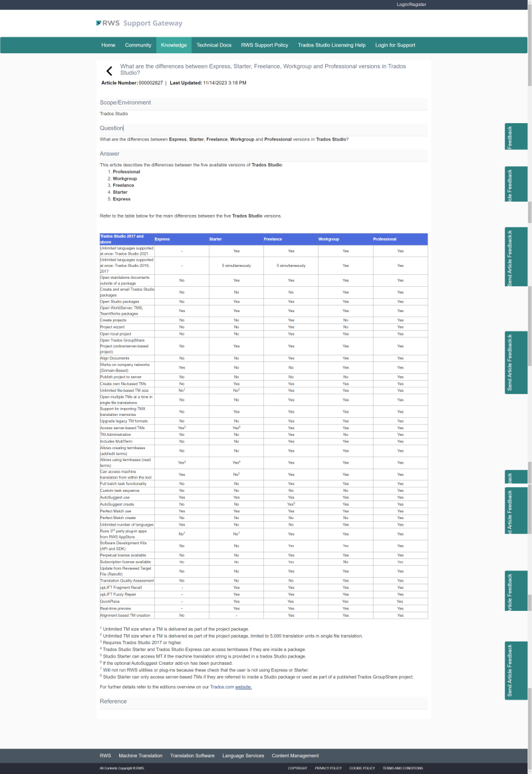Click the 'Project wizard' row label
532x774 pixels.
(x=112, y=327)
